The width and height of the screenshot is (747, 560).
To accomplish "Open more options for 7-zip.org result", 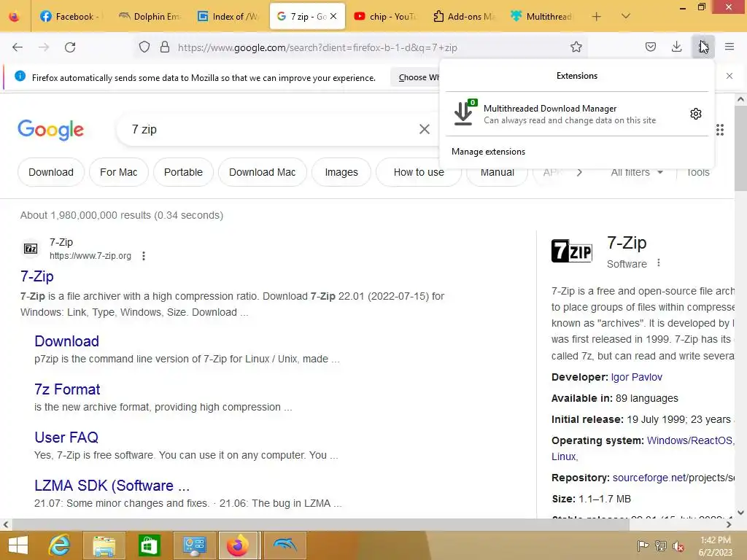I will tap(144, 256).
